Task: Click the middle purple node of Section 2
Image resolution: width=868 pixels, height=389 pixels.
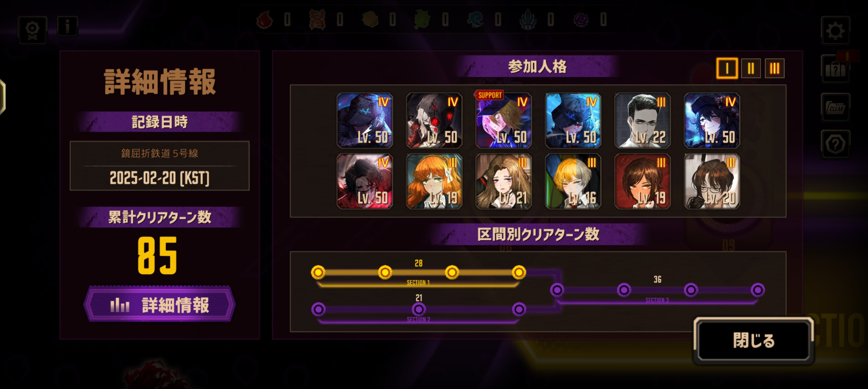Action: click(418, 309)
